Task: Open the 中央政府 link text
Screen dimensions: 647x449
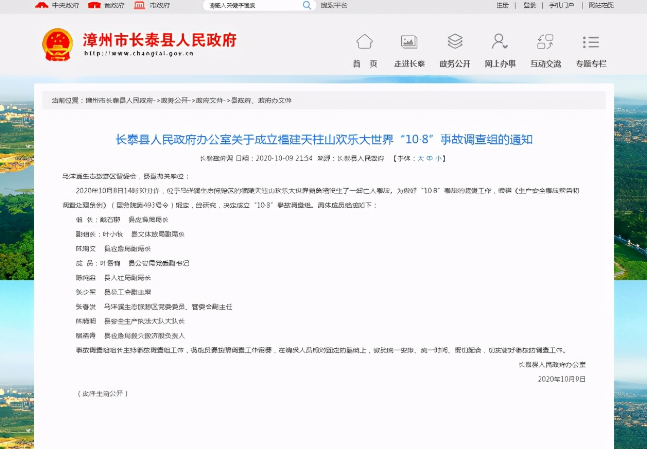Action: point(65,5)
